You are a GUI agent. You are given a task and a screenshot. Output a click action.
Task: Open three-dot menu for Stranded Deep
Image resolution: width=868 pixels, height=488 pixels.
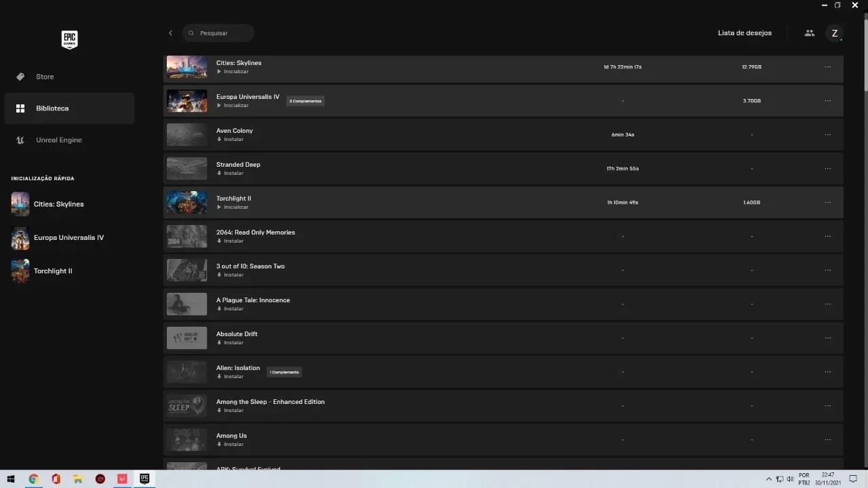click(x=827, y=169)
